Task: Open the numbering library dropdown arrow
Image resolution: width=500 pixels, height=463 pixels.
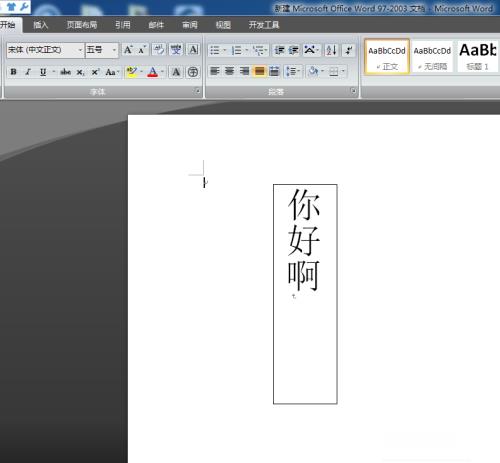Action: click(247, 50)
